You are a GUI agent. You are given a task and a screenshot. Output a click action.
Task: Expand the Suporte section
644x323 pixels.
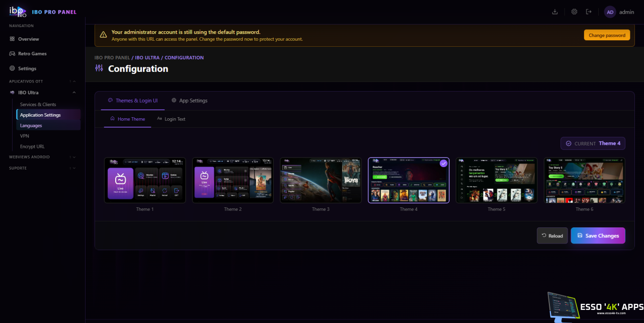coord(42,168)
